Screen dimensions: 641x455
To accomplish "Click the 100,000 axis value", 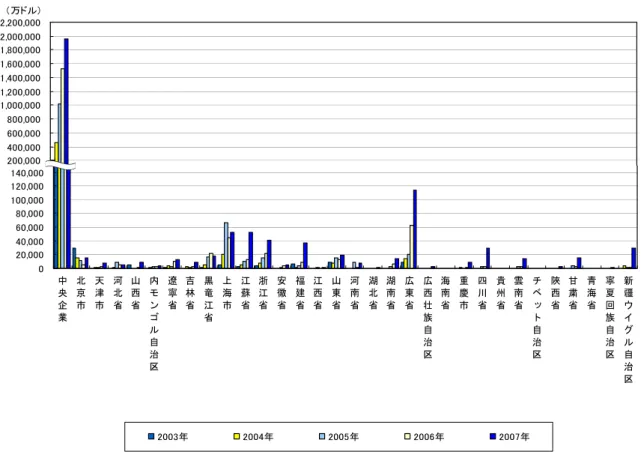I will [26, 200].
